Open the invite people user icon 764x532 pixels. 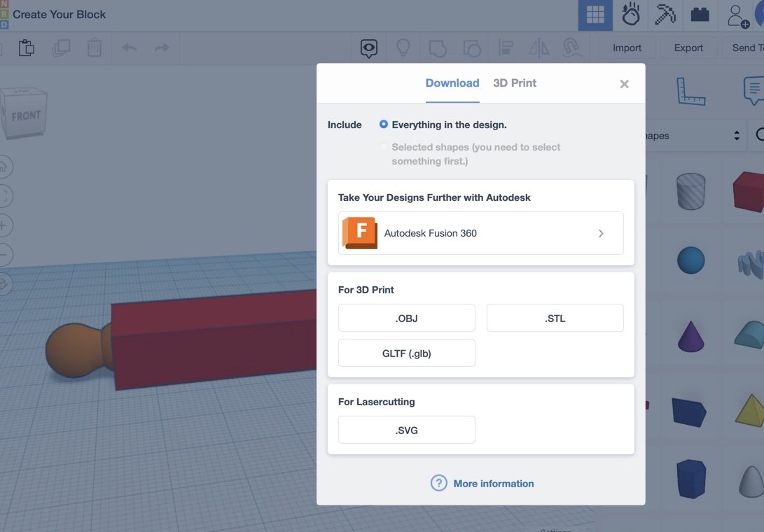point(737,15)
